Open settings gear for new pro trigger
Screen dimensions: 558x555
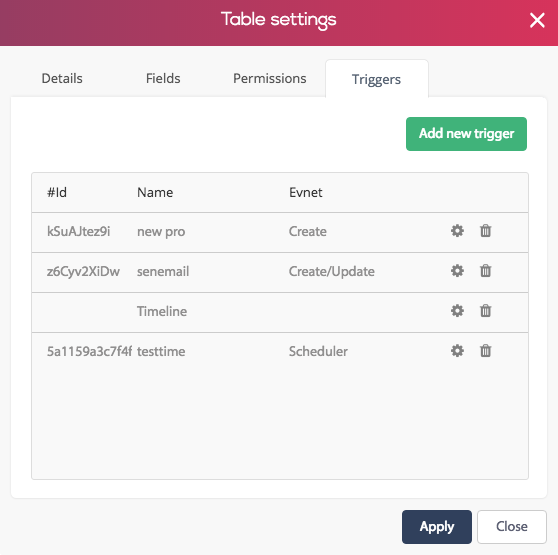(x=457, y=231)
